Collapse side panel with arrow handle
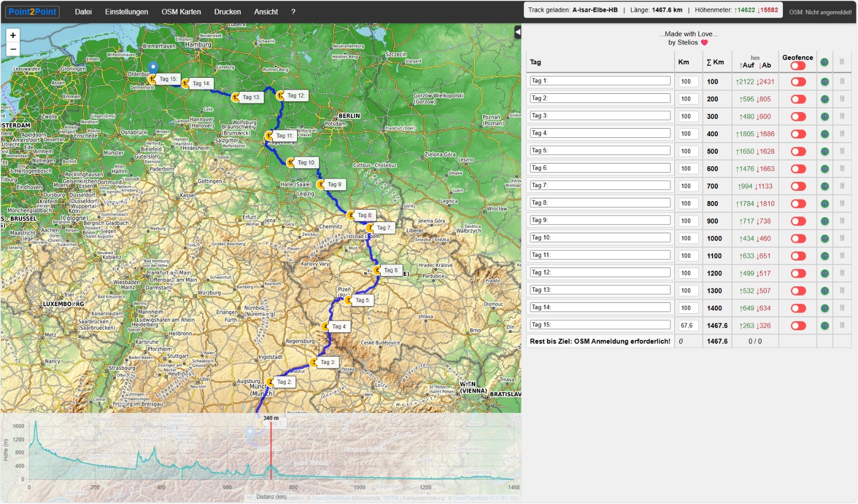 [517, 33]
